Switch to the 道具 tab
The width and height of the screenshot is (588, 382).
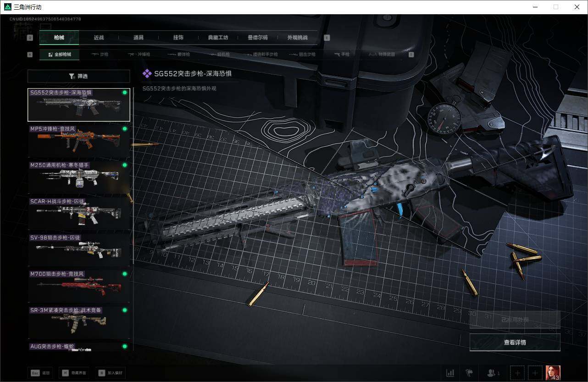point(139,38)
